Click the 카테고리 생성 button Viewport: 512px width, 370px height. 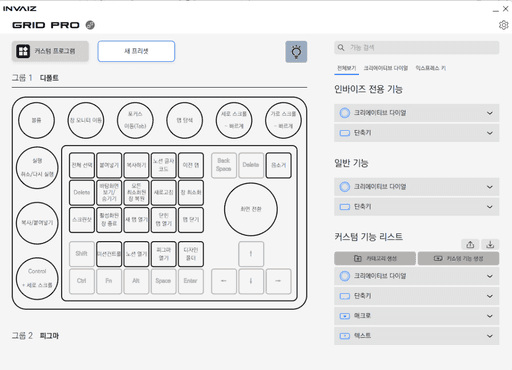tap(375, 258)
